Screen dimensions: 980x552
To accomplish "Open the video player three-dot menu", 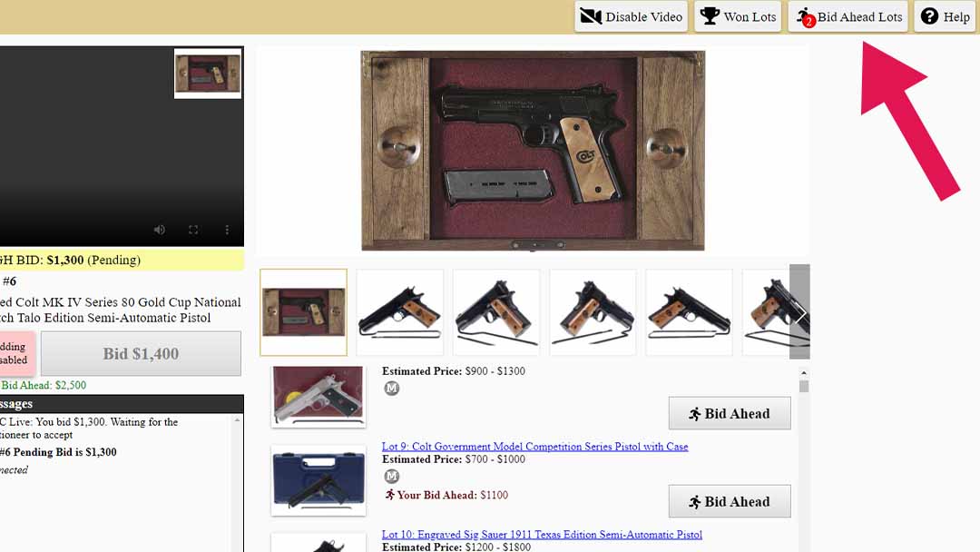I will 227,230.
